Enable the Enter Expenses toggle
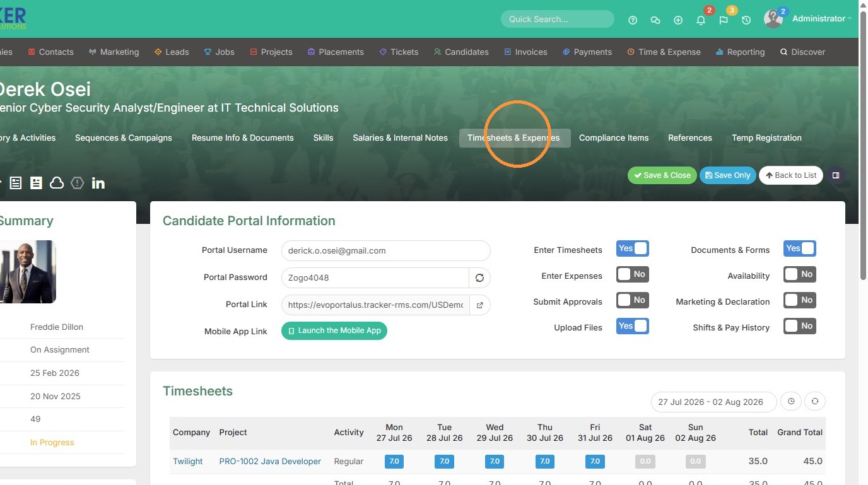 [x=632, y=274]
